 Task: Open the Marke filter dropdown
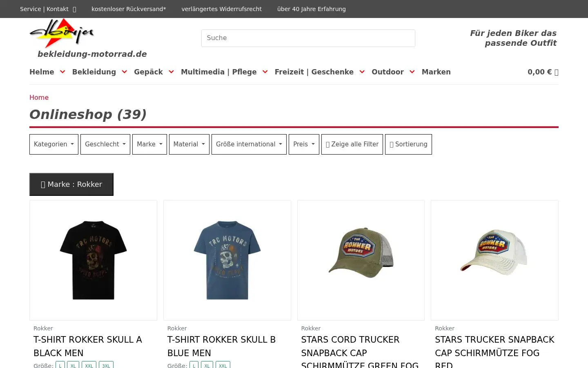coord(149,144)
